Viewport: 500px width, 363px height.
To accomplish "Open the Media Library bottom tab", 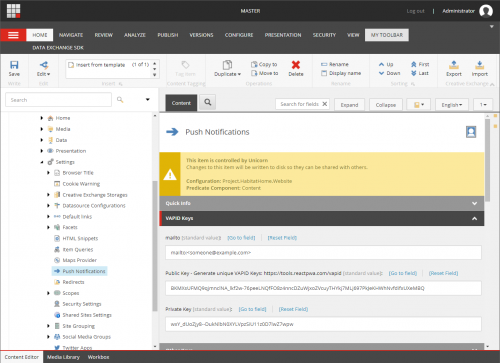I will (x=63, y=357).
